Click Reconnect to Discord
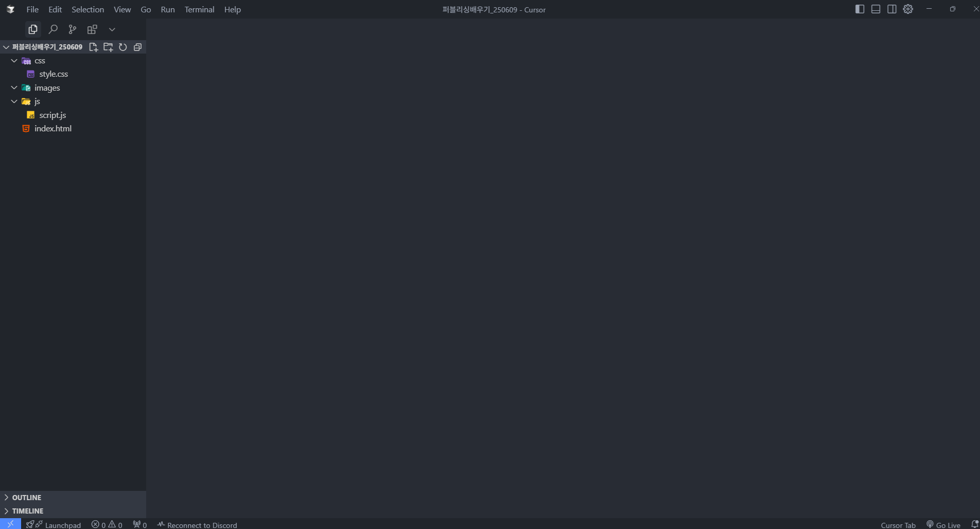This screenshot has height=529, width=980. [197, 525]
